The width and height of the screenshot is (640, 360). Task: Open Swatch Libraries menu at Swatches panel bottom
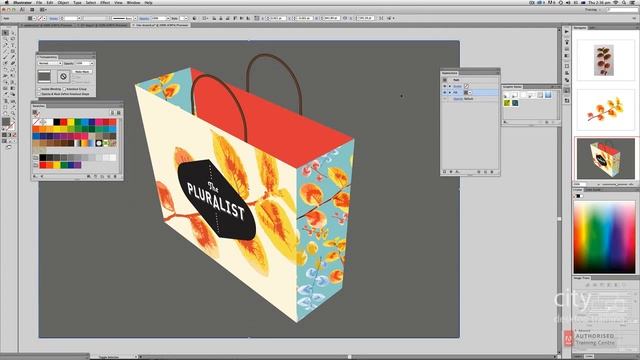click(35, 176)
